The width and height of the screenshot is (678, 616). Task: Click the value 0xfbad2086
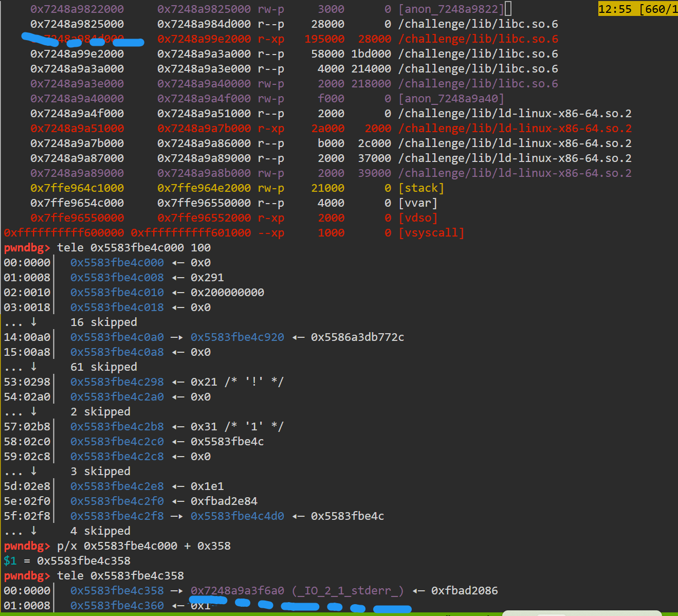coord(465,591)
